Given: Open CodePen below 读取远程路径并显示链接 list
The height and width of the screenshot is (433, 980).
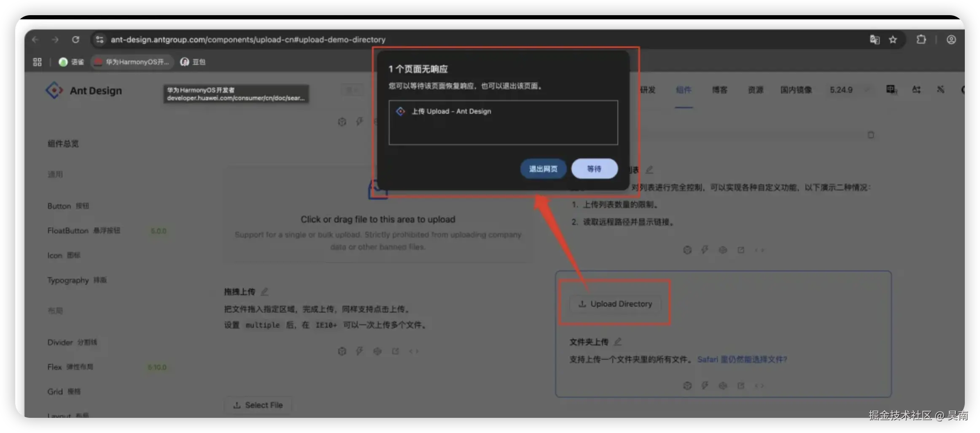Looking at the screenshot, I should point(723,250).
